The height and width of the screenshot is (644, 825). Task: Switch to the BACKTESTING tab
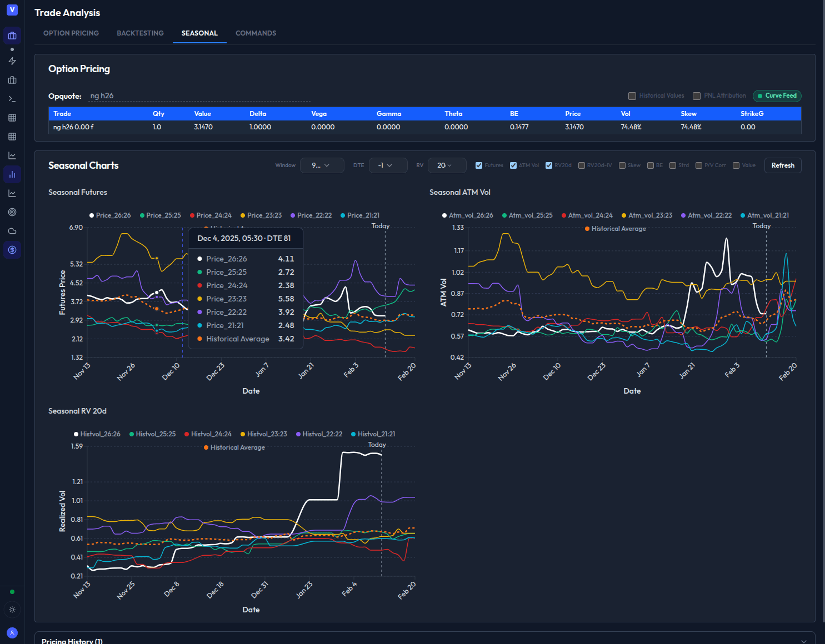point(140,33)
